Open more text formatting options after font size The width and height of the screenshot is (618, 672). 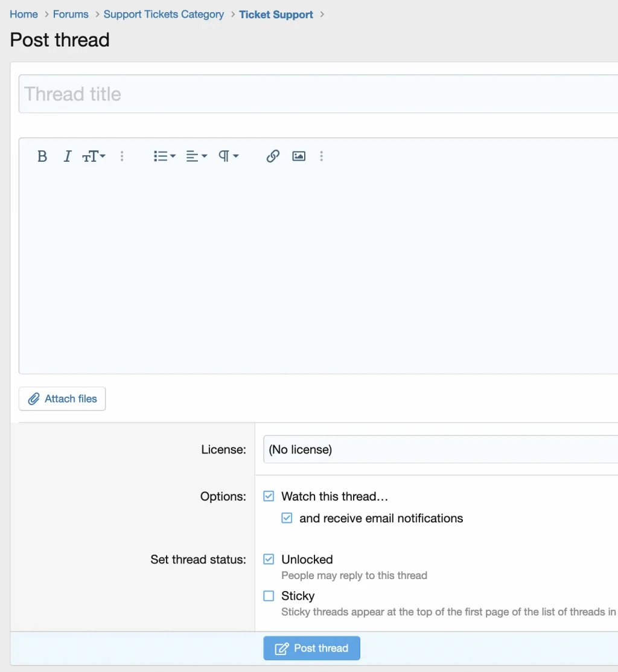[122, 156]
